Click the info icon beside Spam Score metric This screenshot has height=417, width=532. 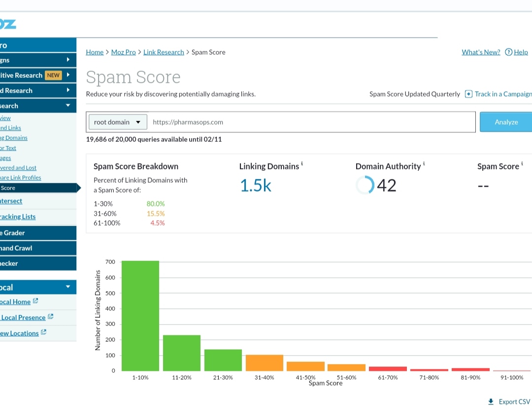point(522,163)
